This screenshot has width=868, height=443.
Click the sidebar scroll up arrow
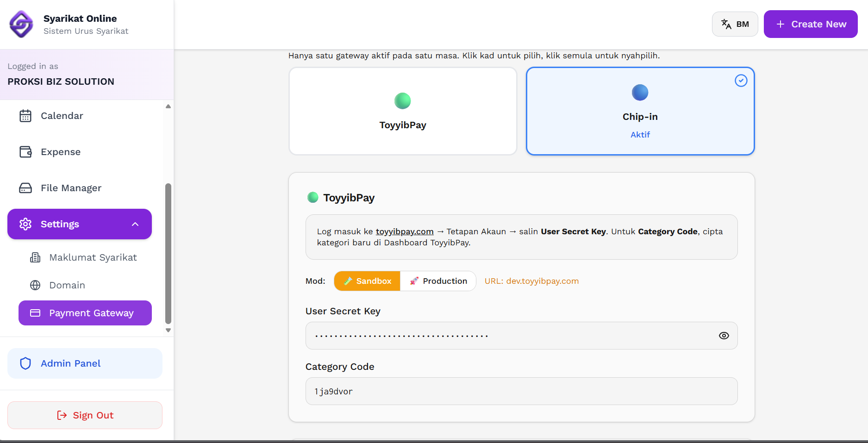click(x=168, y=106)
